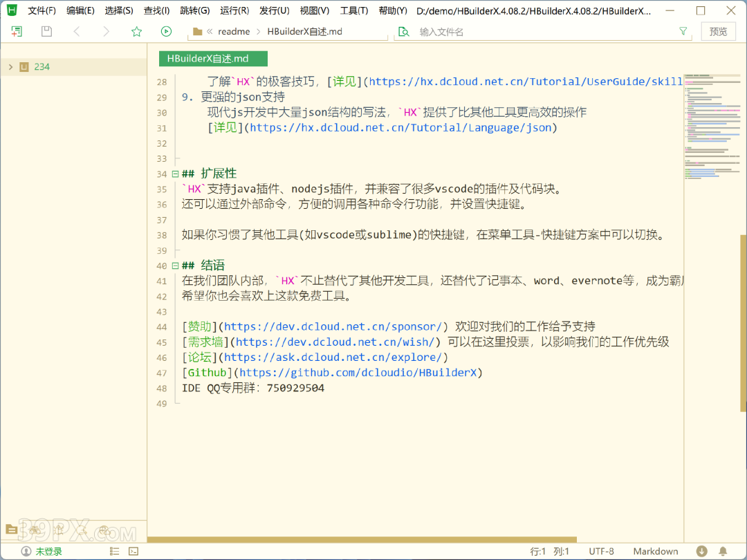
Task: Click '希望你也会喜欢上这款免费工具。' line
Action: click(267, 296)
